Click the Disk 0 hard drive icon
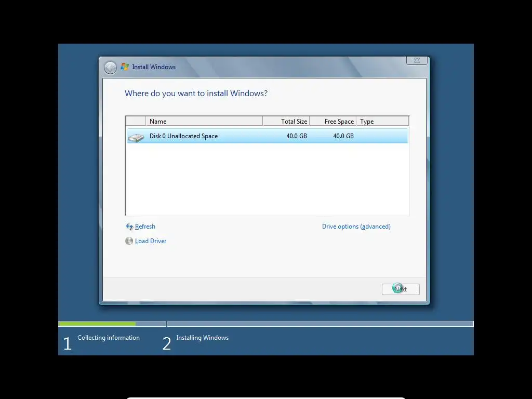532x399 pixels. point(136,137)
